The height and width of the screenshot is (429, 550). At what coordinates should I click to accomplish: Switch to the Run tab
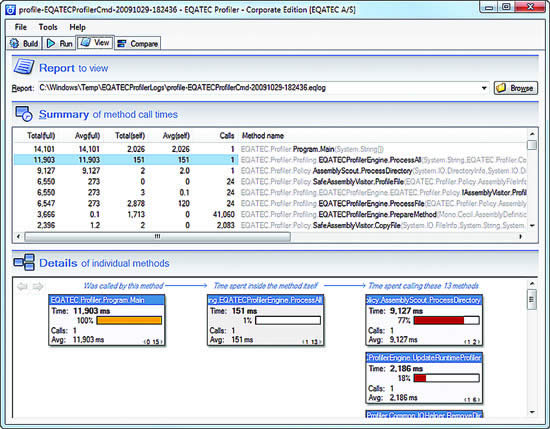click(x=60, y=43)
